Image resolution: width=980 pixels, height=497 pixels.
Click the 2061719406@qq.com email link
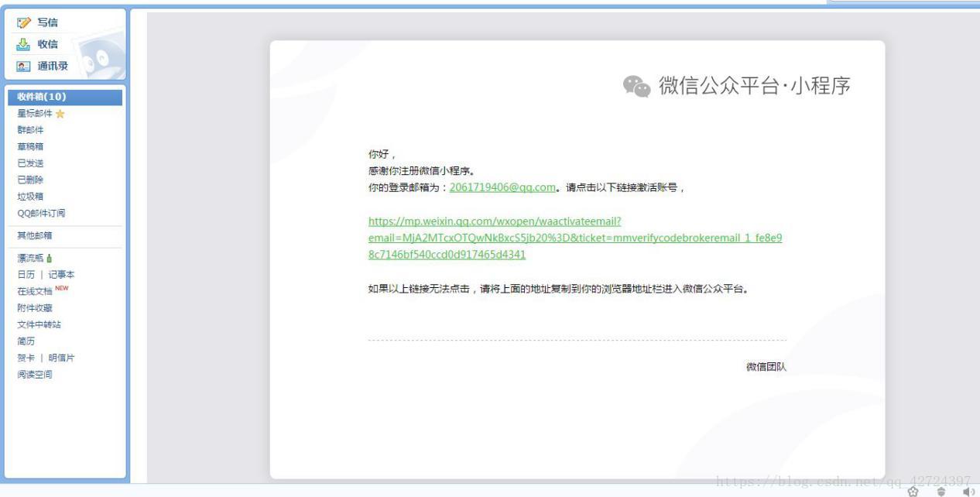coord(502,187)
